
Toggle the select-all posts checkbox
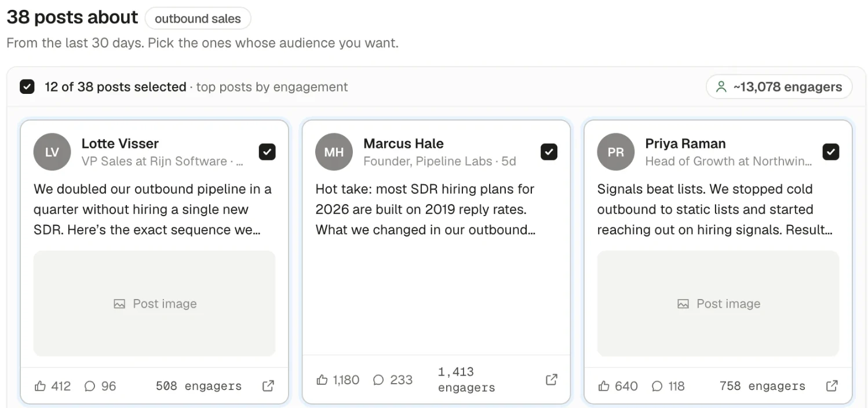click(27, 87)
